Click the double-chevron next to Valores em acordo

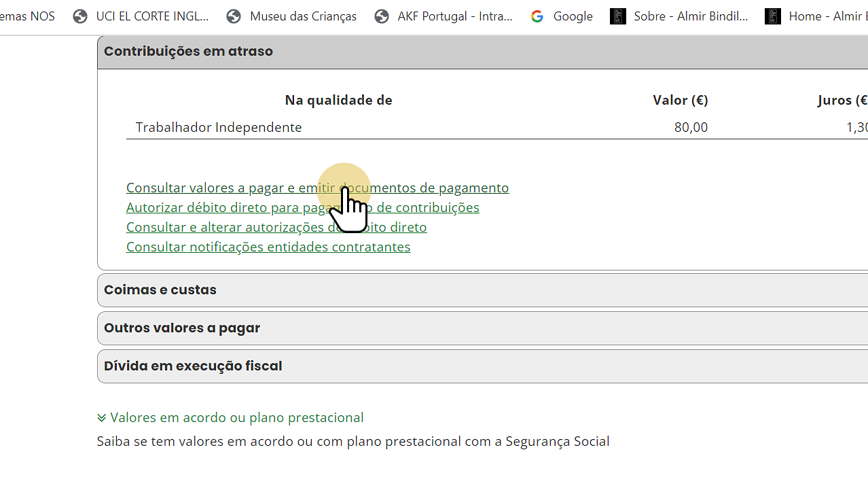[x=101, y=417]
